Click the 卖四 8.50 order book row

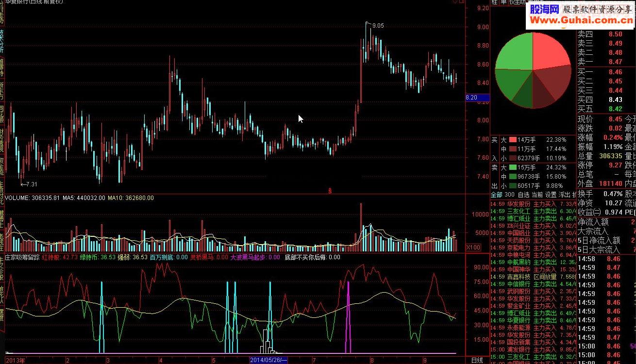[606, 34]
